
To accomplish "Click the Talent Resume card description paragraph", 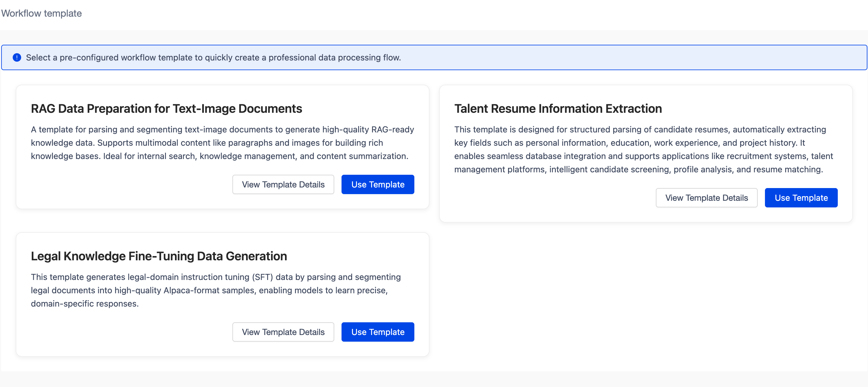I will (643, 149).
